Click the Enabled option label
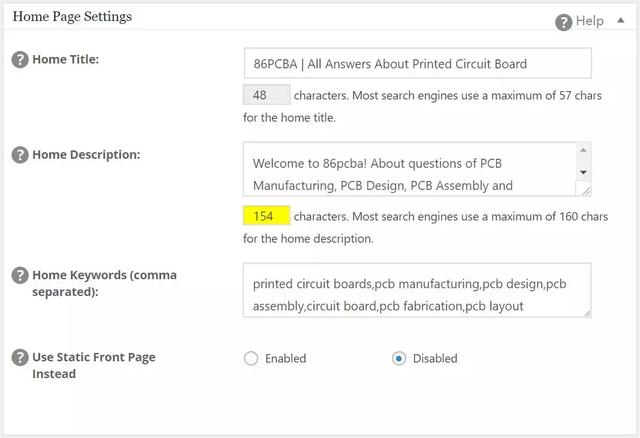 (285, 358)
